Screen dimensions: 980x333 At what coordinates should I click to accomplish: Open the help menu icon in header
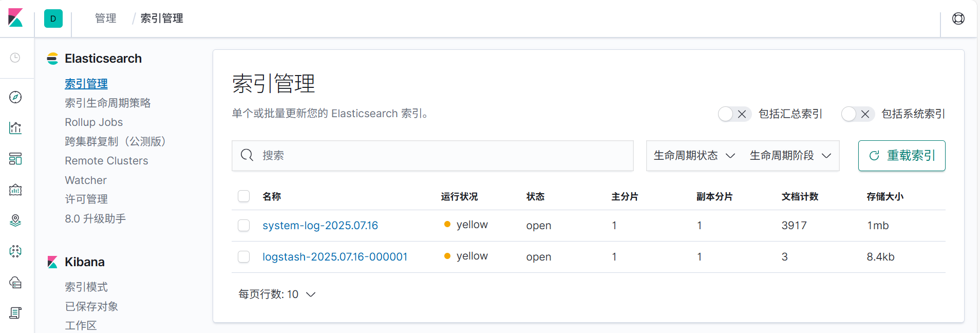click(x=958, y=18)
